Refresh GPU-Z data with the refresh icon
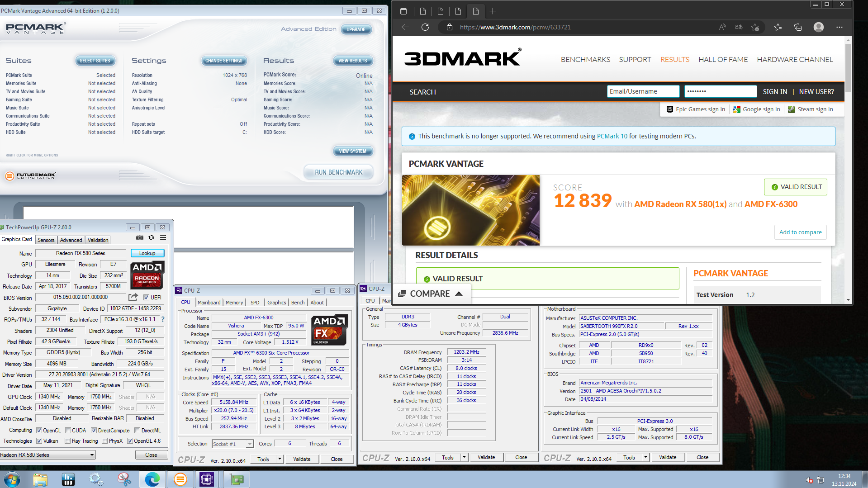 coord(152,237)
